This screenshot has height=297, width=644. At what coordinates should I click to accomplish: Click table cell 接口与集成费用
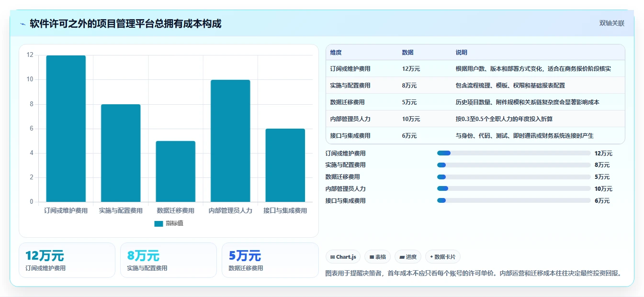[350, 136]
